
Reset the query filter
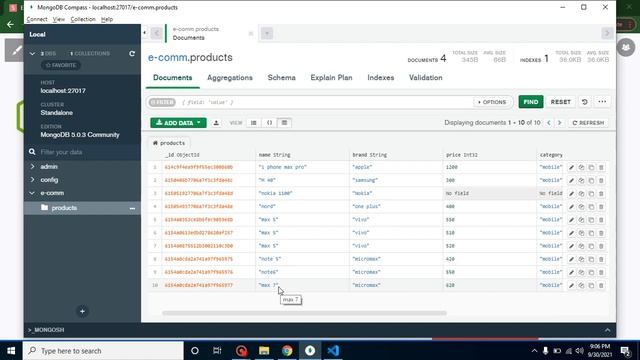point(560,102)
